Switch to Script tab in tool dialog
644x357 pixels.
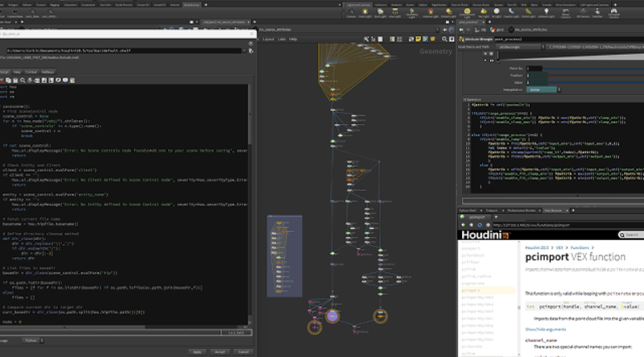pyautogui.click(x=4, y=72)
